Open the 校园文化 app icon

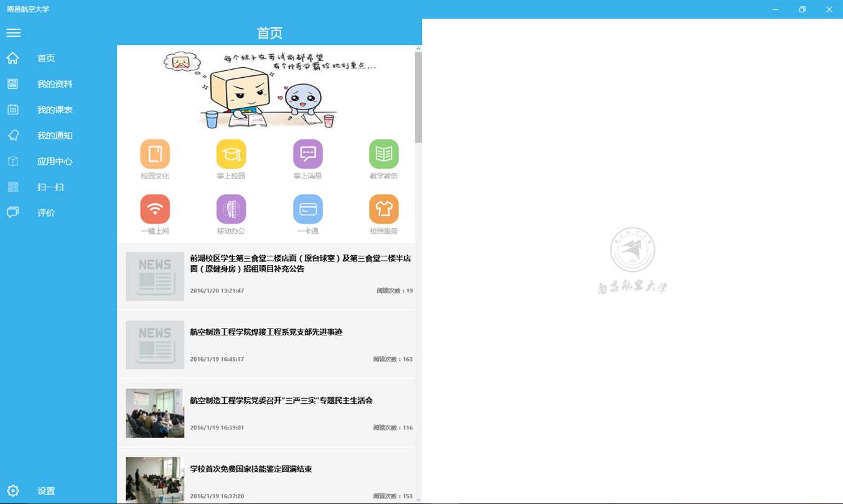(x=155, y=154)
